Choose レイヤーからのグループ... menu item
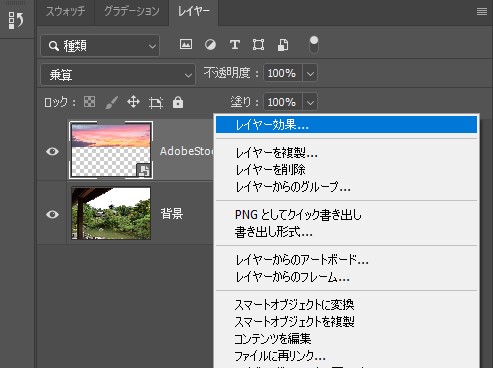The width and height of the screenshot is (493, 368). point(346,187)
